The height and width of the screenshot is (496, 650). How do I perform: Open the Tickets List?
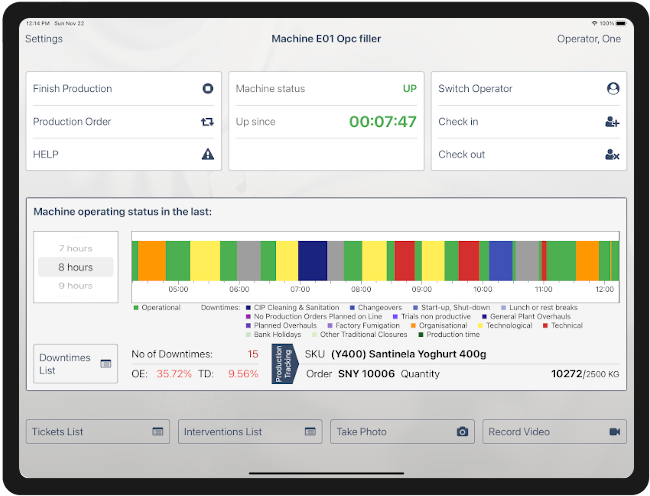(x=97, y=432)
